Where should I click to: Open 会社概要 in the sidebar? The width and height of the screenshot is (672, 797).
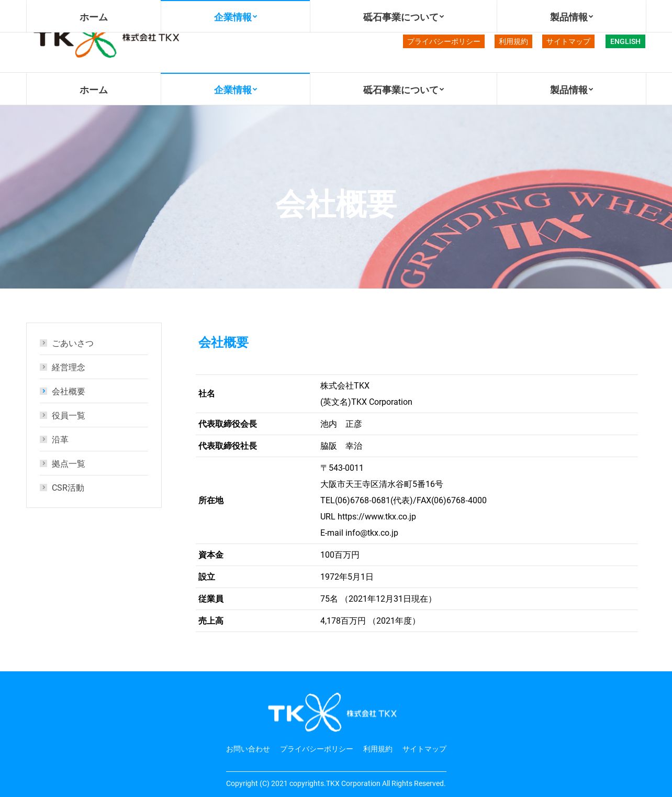[x=69, y=392]
